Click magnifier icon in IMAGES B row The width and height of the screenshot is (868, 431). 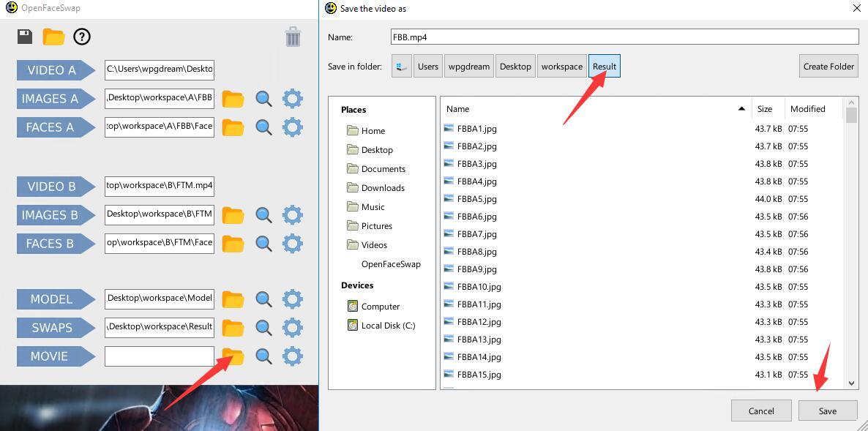pos(263,214)
